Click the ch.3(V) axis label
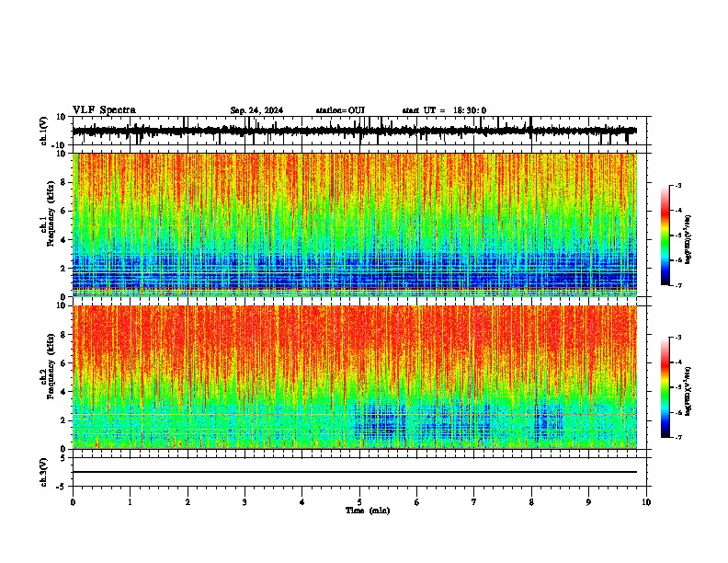728x563 pixels. (x=44, y=472)
